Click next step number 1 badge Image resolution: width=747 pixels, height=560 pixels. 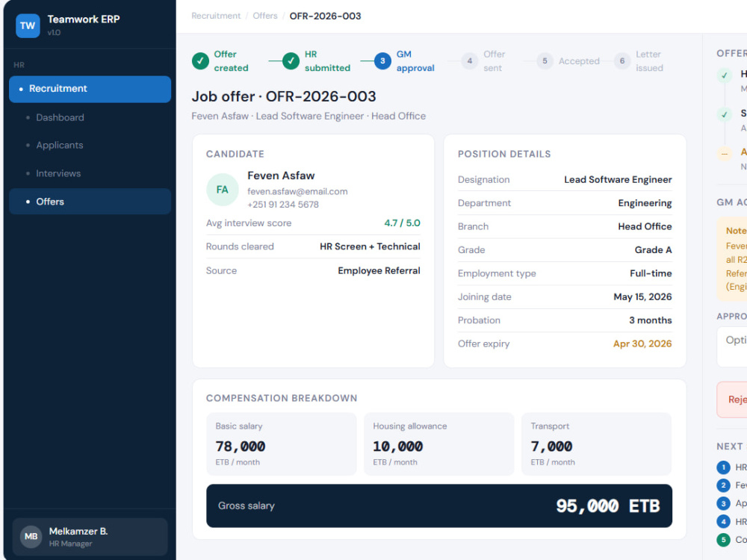point(723,467)
